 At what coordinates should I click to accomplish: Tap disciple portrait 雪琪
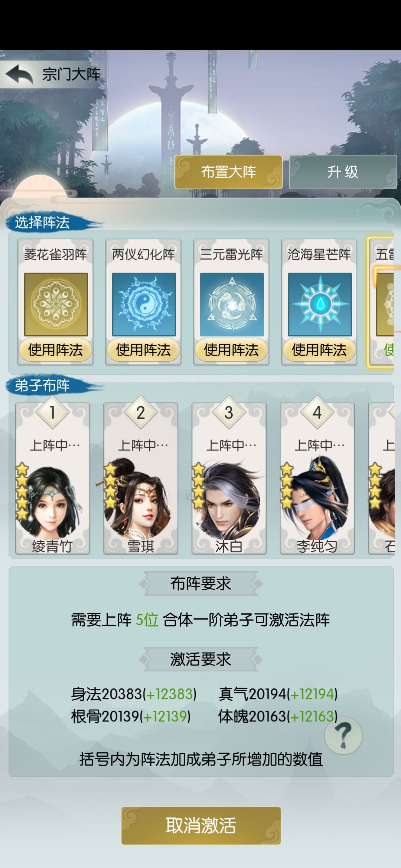point(140,499)
